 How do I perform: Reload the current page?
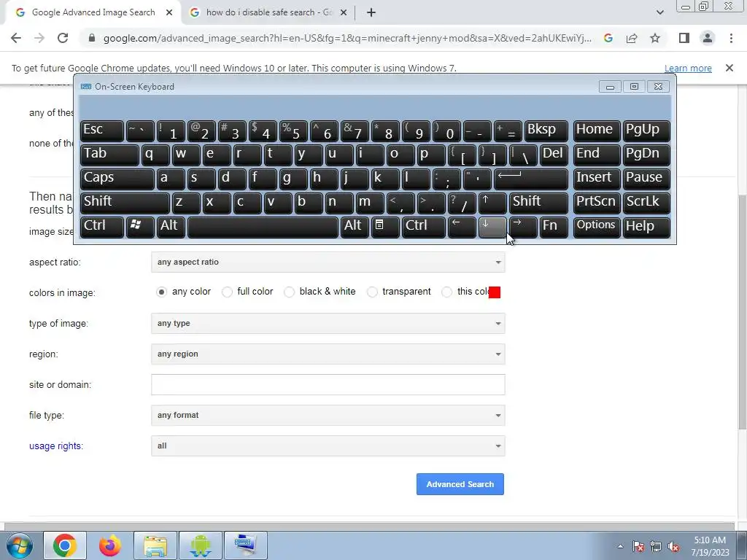click(x=63, y=38)
